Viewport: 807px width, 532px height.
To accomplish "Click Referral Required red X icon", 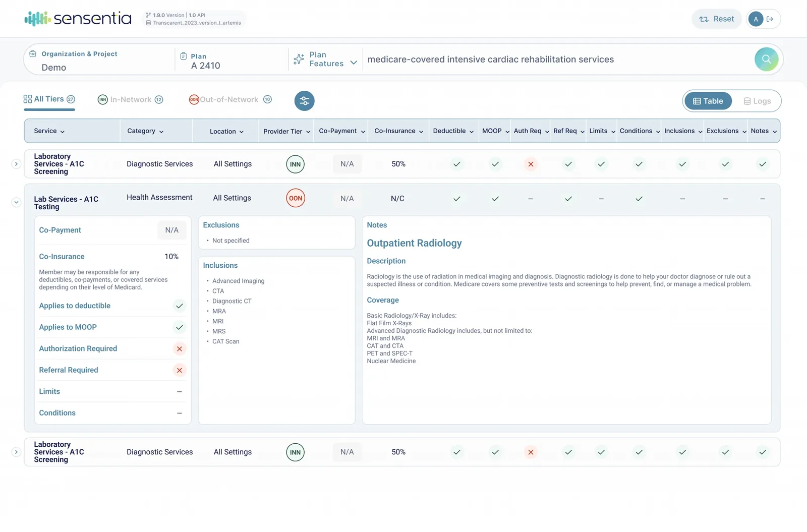I will [180, 370].
